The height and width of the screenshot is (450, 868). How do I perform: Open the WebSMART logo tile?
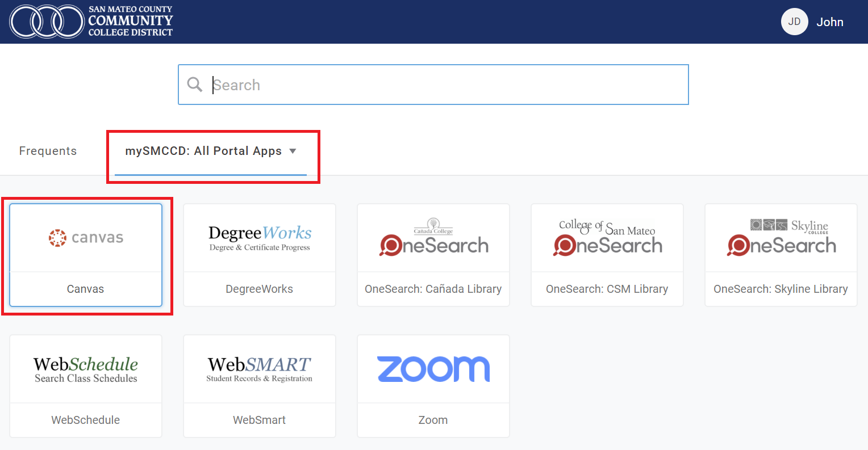click(260, 369)
